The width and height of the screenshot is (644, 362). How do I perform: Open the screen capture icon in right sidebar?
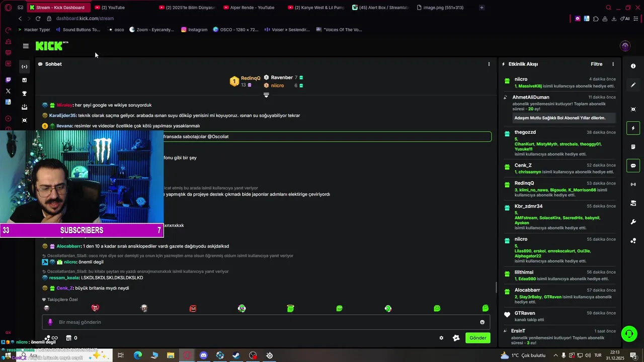click(633, 109)
